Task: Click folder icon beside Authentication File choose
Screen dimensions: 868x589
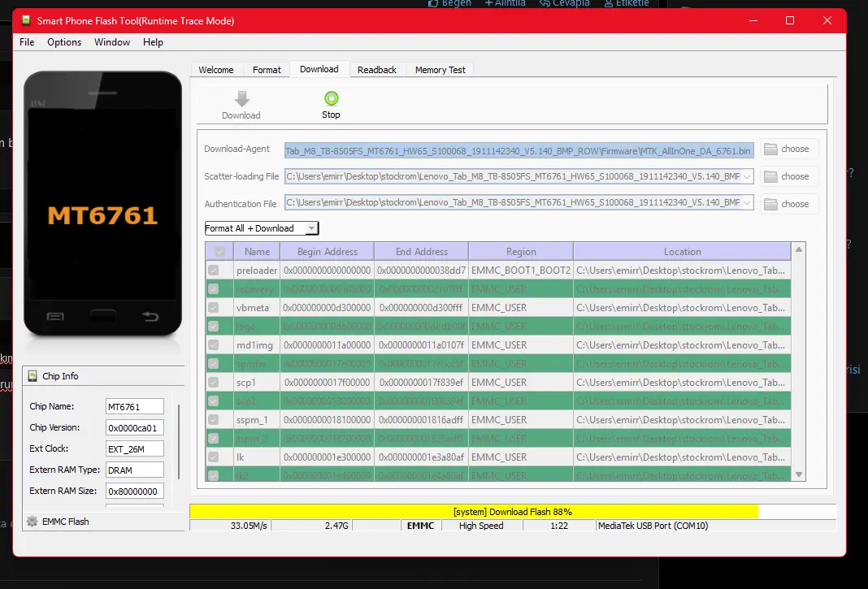Action: tap(770, 204)
